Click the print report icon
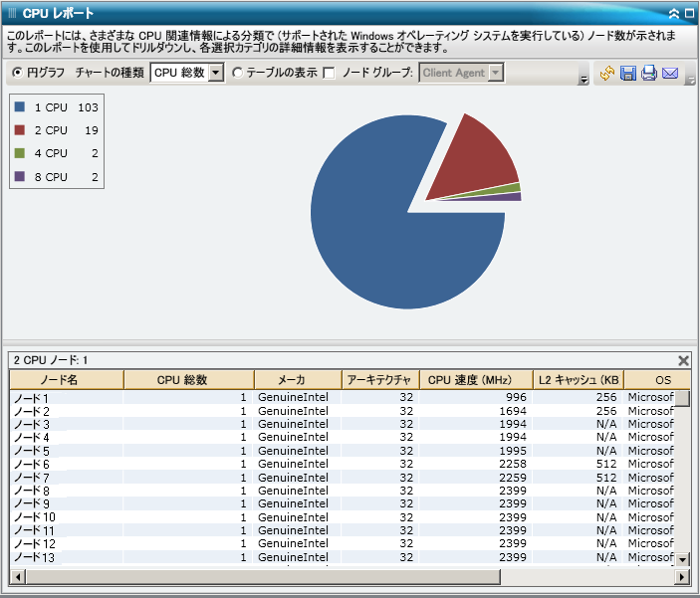 (649, 74)
